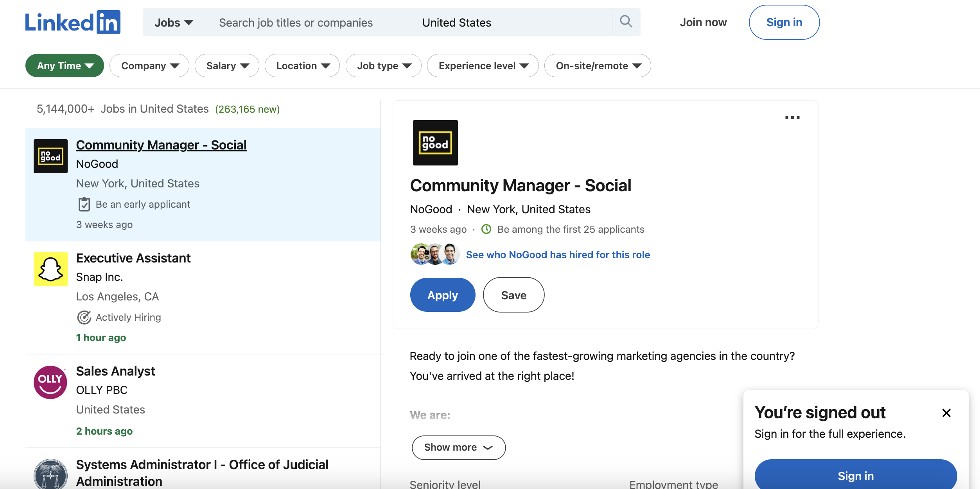The height and width of the screenshot is (489, 980).
Task: Click NoGood logo in job list
Action: [x=51, y=156]
